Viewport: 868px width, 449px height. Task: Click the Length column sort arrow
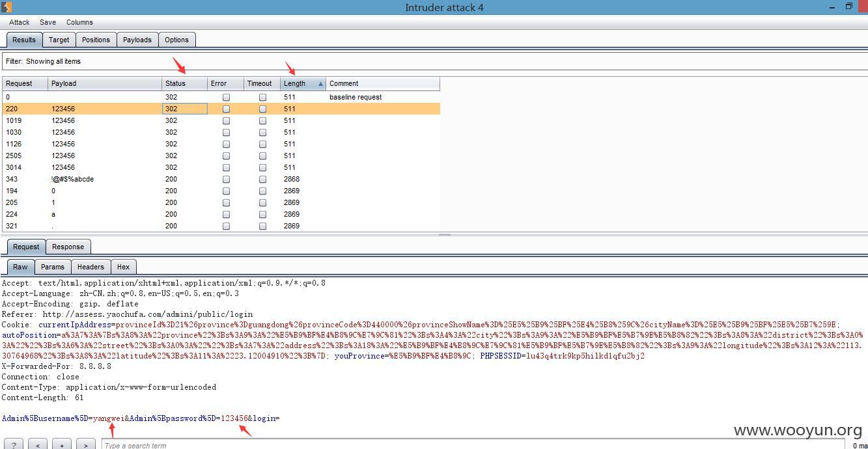(x=320, y=84)
